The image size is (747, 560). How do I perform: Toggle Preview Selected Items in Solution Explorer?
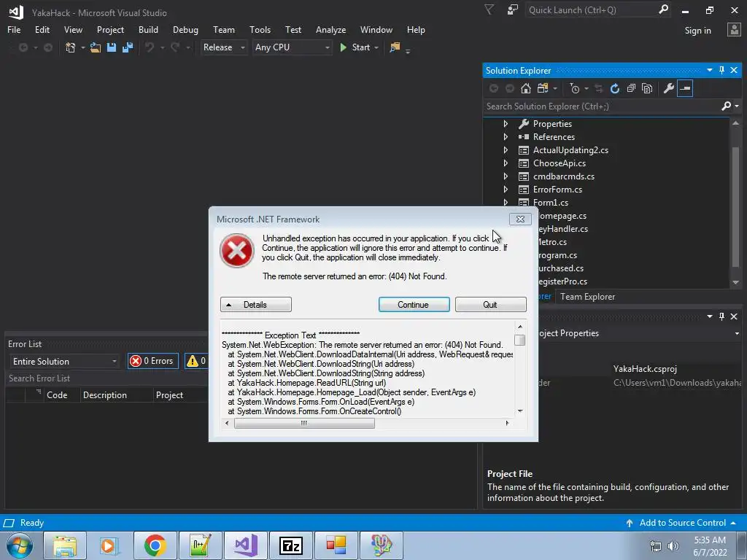coord(685,88)
